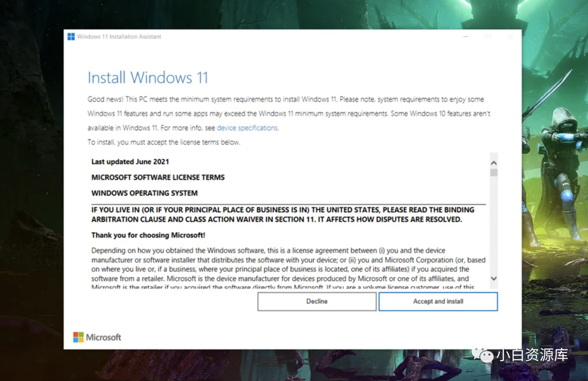Click the scrollbar up arrow in license box

point(494,163)
